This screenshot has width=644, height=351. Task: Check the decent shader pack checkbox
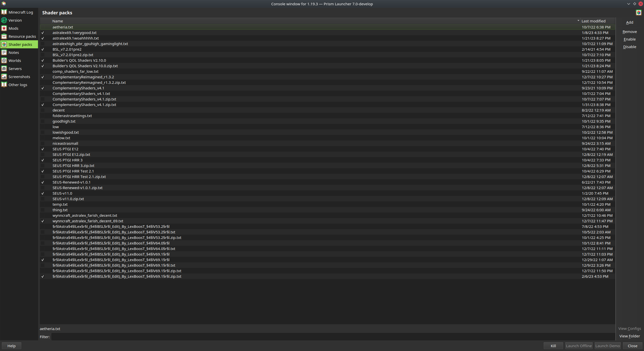[43, 110]
